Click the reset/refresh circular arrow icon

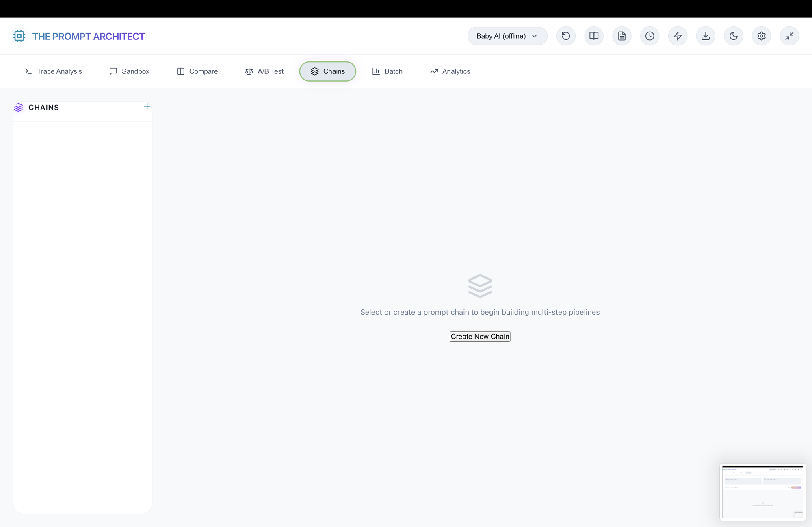(x=566, y=36)
